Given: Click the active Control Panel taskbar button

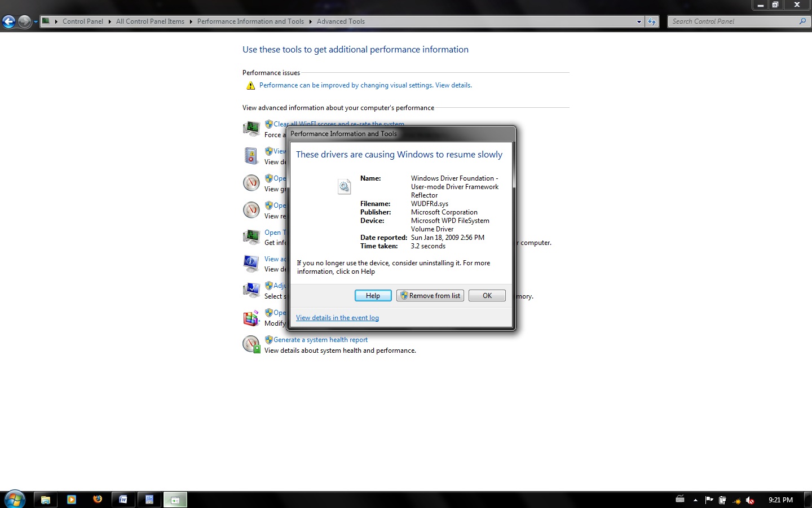Looking at the screenshot, I should click(x=175, y=500).
